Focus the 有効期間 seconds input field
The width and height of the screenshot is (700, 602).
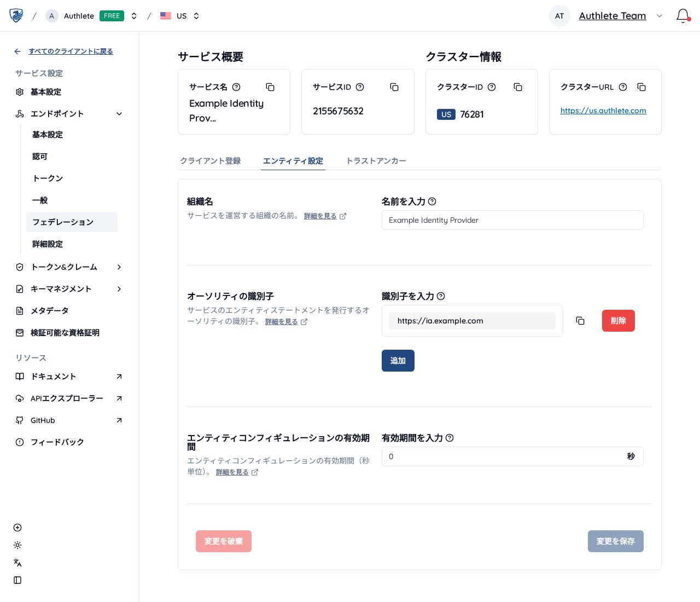512,456
